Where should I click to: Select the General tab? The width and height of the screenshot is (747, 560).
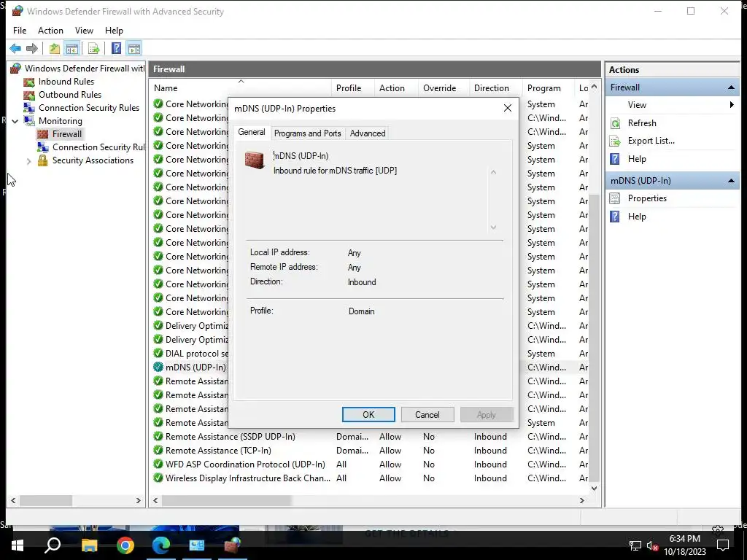(x=252, y=133)
